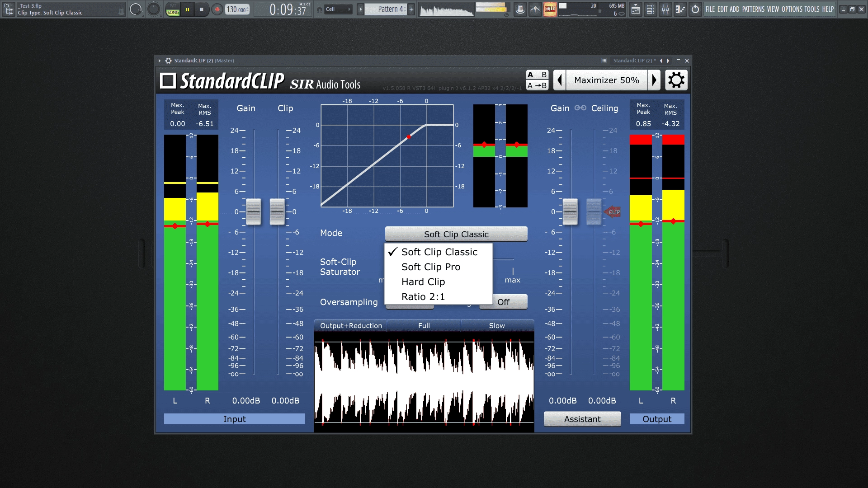868x488 pixels.
Task: Open the PATTERNS menu
Action: click(753, 9)
